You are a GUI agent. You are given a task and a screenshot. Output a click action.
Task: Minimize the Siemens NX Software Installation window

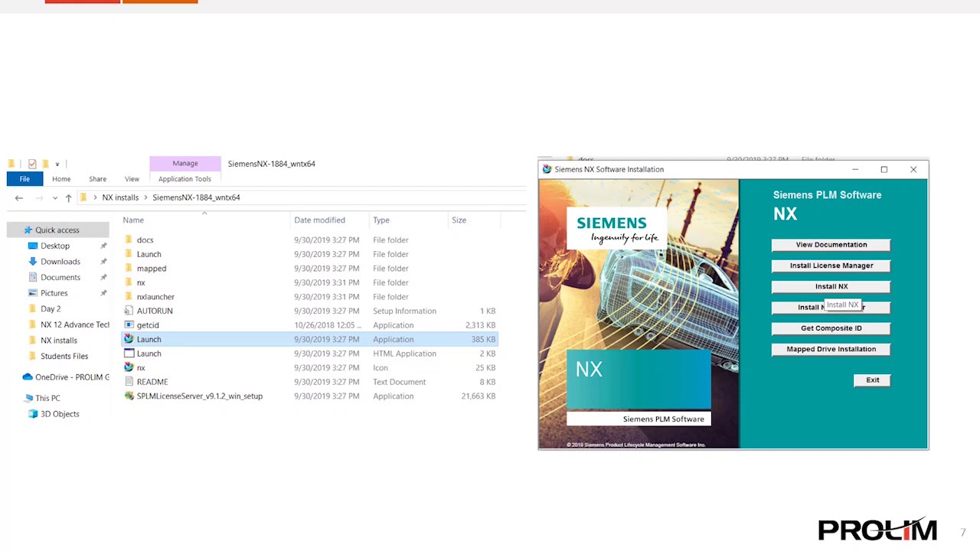855,170
